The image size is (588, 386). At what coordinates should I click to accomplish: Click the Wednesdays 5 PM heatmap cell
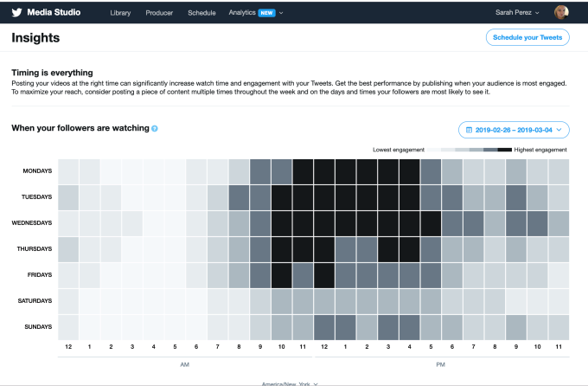pyautogui.click(x=431, y=223)
